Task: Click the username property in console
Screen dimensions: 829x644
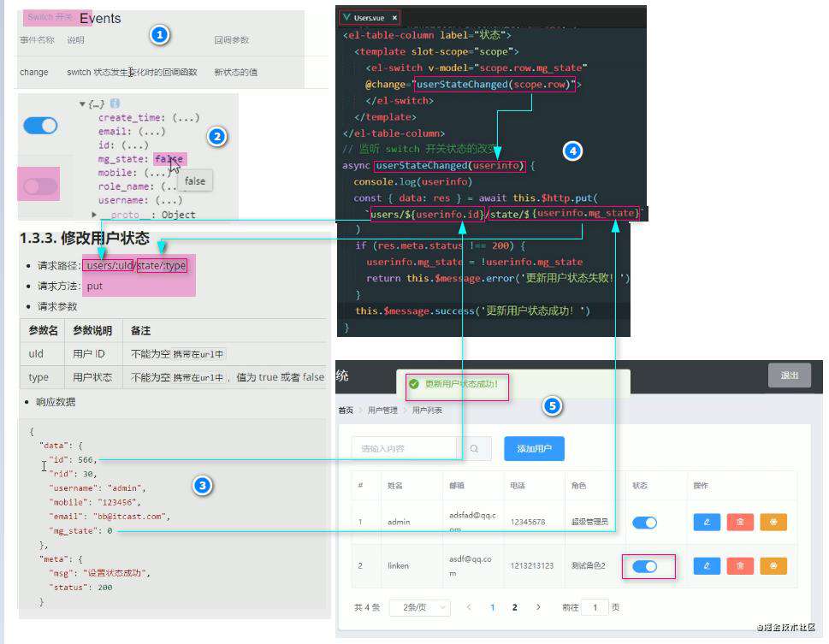Action: tap(124, 200)
